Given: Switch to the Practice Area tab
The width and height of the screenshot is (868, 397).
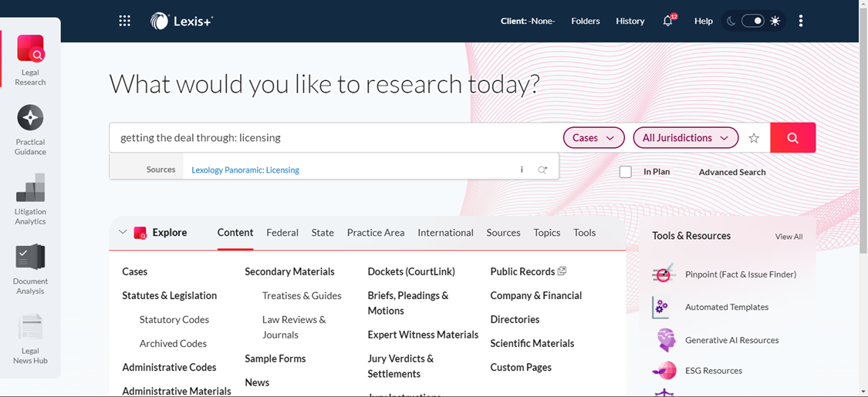Looking at the screenshot, I should point(376,233).
